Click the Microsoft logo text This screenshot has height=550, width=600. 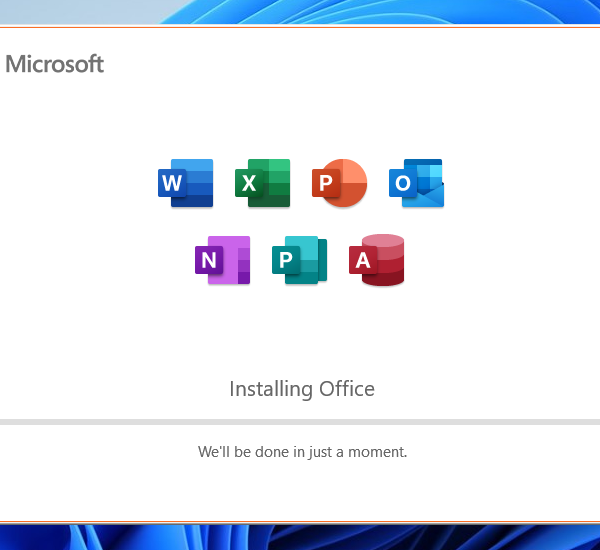(54, 64)
